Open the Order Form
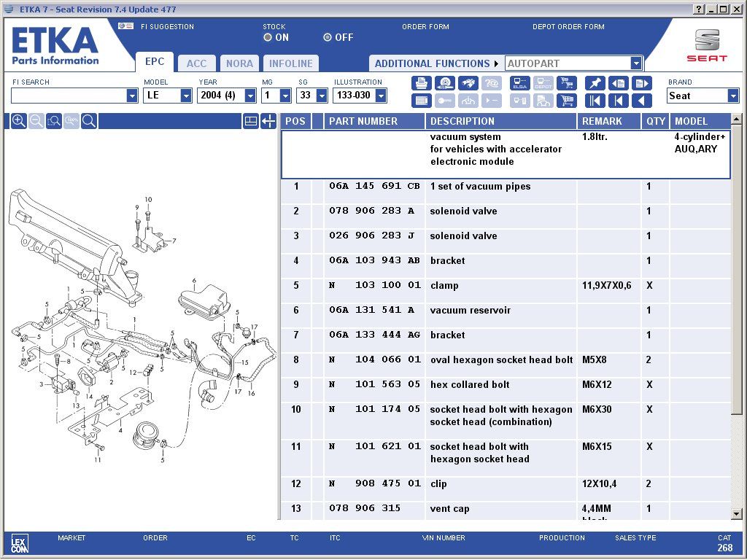The width and height of the screenshot is (747, 560). point(425,27)
